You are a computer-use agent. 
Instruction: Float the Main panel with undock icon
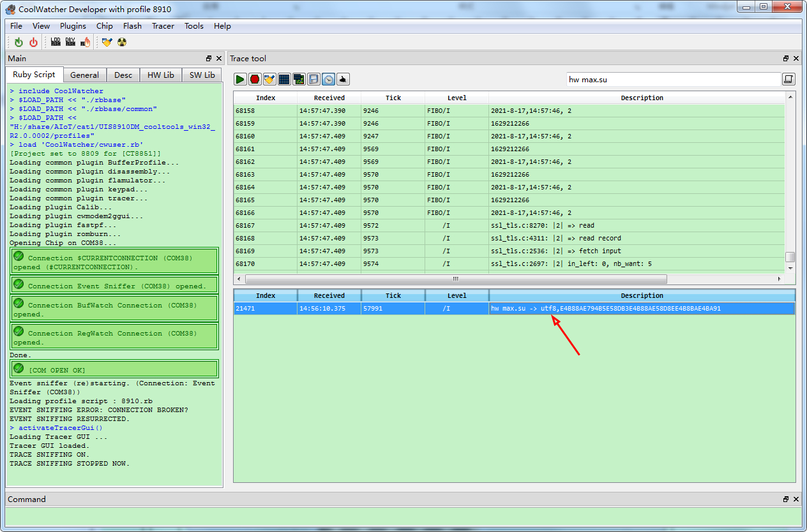208,58
